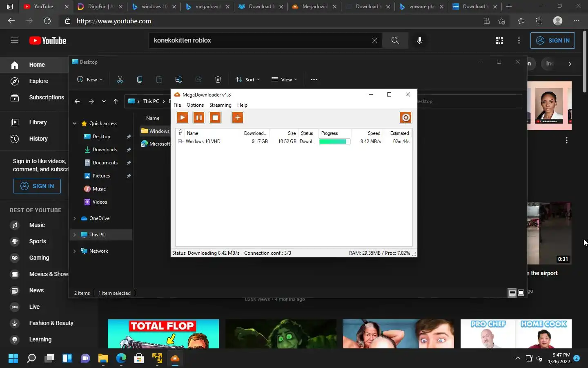Select Downloads in Quick access
This screenshot has width=588, height=368.
[105, 150]
